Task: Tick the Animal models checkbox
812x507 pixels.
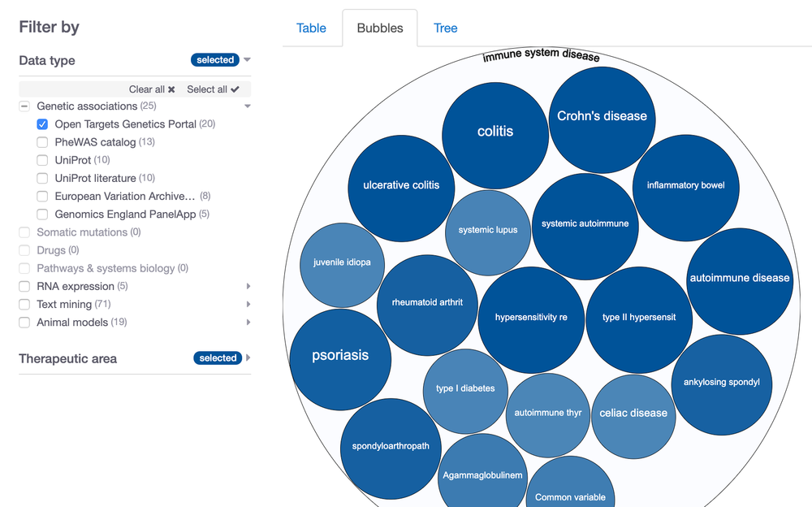Action: [x=24, y=323]
